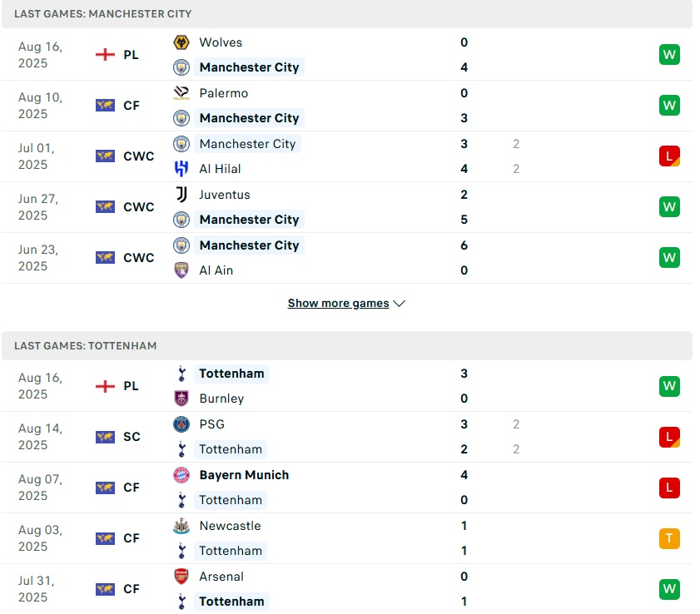Click the Bayern Munich club crest
The image size is (700, 614).
(x=181, y=475)
